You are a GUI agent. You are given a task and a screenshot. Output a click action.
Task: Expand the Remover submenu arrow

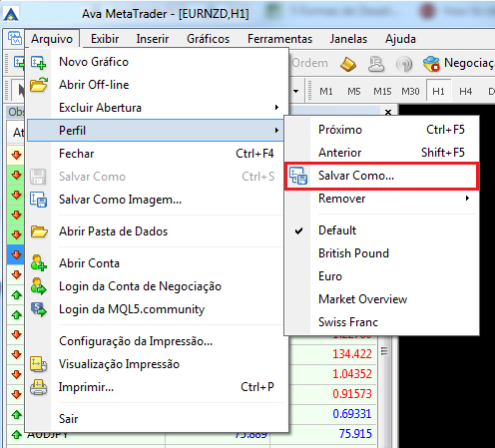(x=467, y=199)
